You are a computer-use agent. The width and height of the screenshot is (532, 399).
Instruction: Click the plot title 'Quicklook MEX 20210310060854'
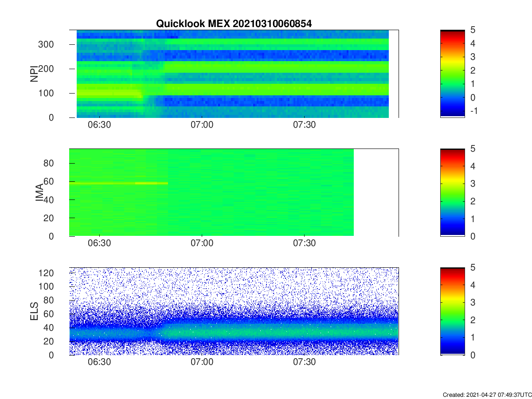(234, 24)
